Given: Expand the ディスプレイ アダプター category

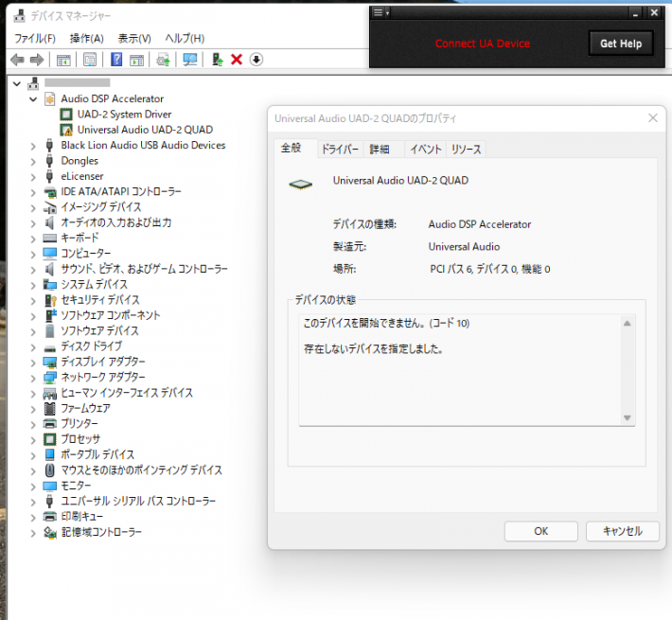Looking at the screenshot, I should 33,362.
